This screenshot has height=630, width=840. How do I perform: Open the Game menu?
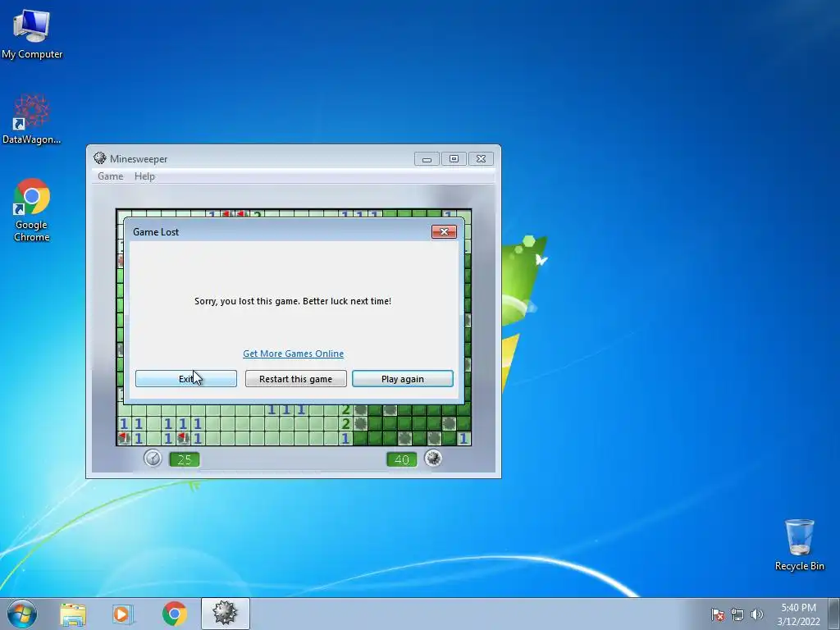click(111, 176)
